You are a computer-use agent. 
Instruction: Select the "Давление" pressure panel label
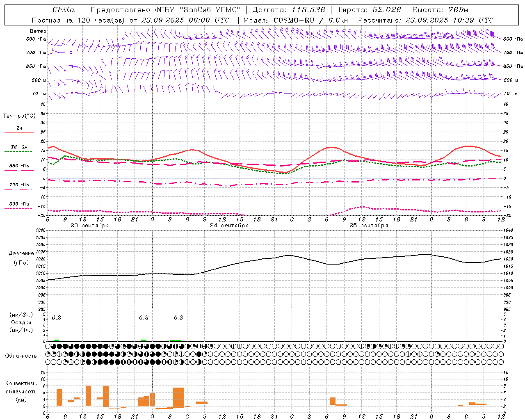[21, 253]
